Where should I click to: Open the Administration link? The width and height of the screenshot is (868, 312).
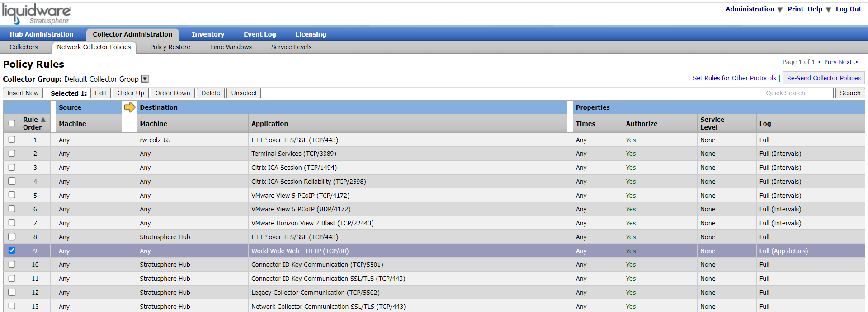coord(750,9)
